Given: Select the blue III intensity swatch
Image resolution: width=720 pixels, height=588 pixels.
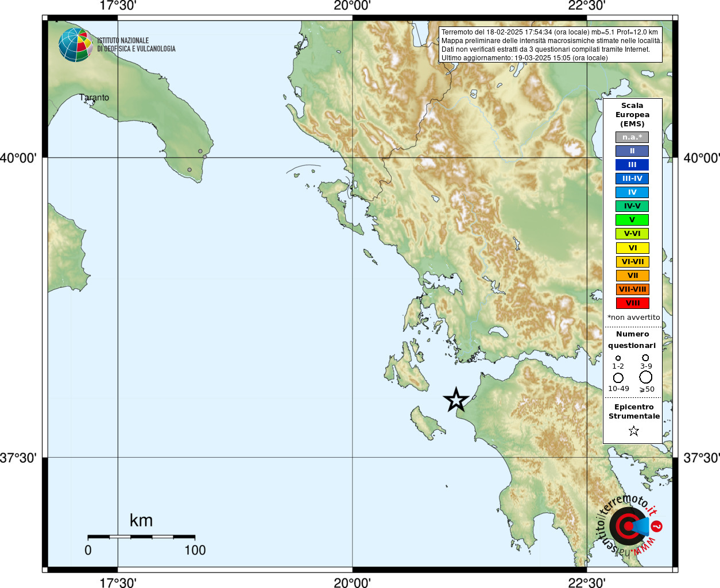Looking at the screenshot, I should [x=632, y=165].
